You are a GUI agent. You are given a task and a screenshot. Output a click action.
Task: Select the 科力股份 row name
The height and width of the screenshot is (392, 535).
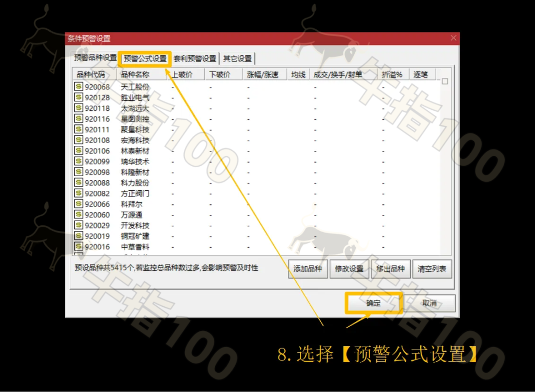click(x=135, y=183)
